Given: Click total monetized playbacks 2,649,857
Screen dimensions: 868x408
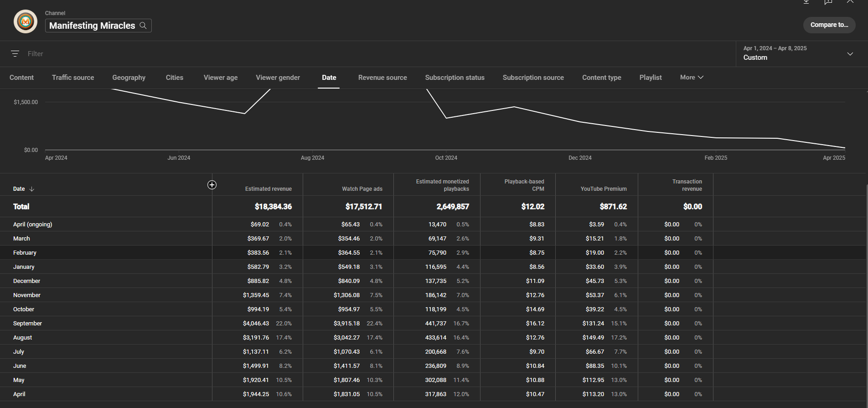Looking at the screenshot, I should [453, 207].
